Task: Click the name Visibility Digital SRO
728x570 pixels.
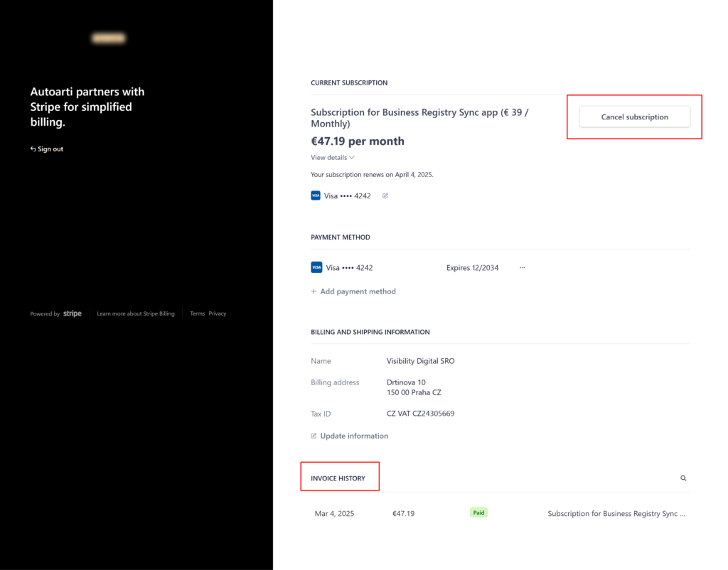Action: (421, 361)
